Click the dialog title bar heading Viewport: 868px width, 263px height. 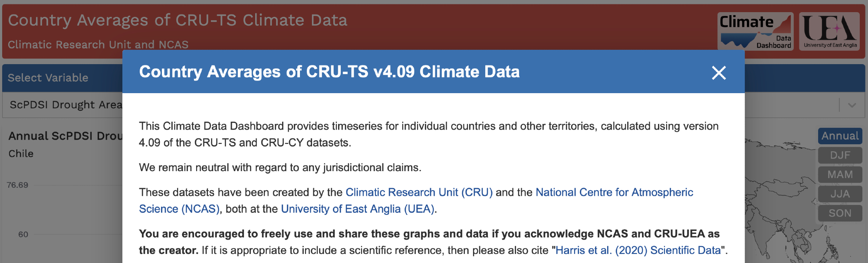[329, 72]
